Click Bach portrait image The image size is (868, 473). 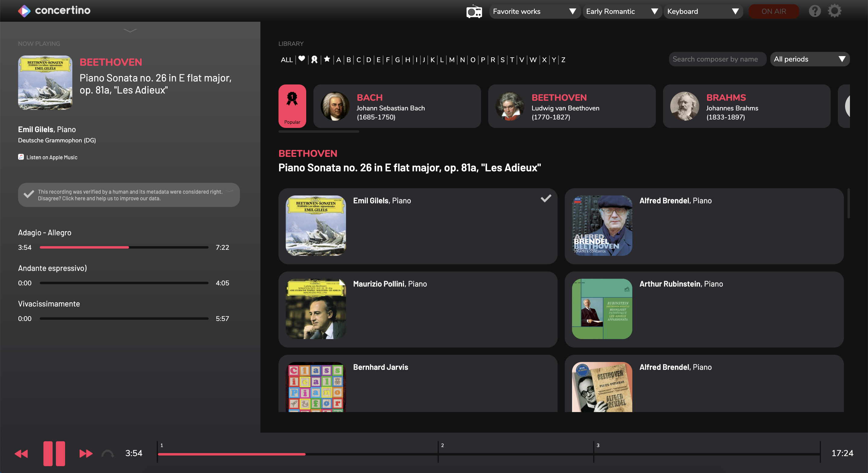tap(335, 106)
